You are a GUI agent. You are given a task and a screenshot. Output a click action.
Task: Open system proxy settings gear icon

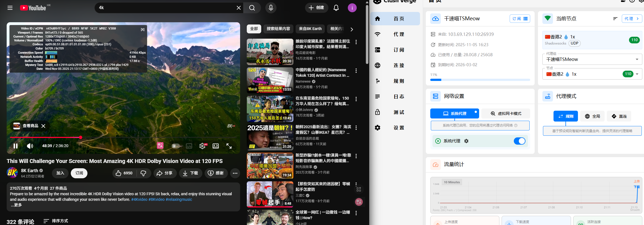pos(466,141)
